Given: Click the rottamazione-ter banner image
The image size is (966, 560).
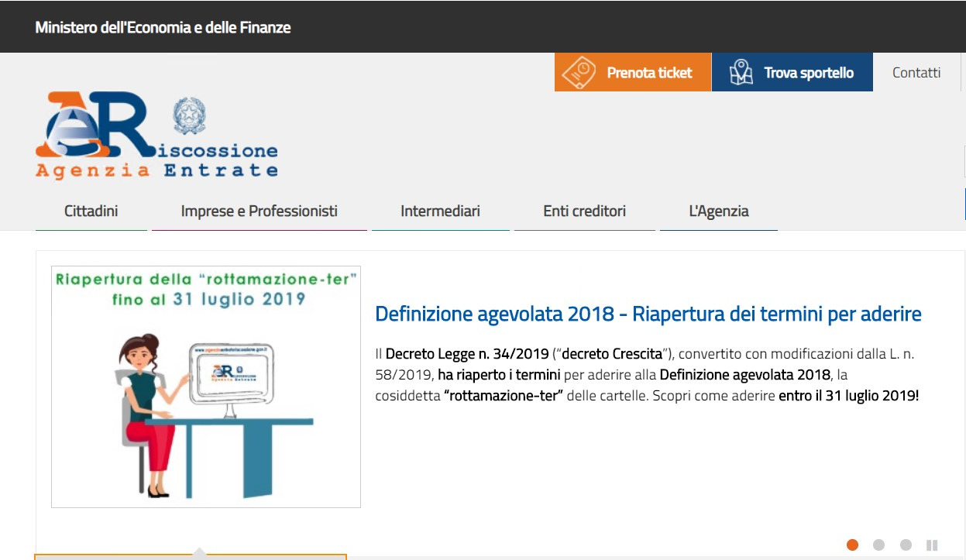Looking at the screenshot, I should [206, 387].
